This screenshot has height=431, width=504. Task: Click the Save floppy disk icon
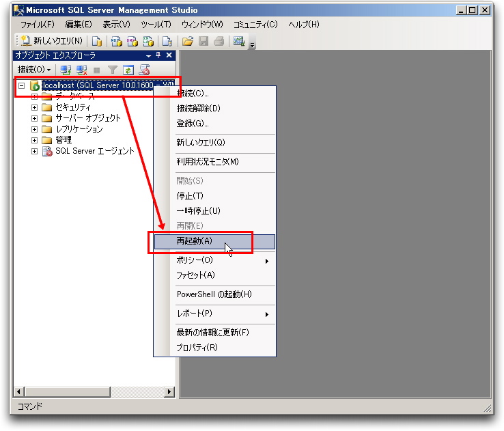(x=204, y=41)
